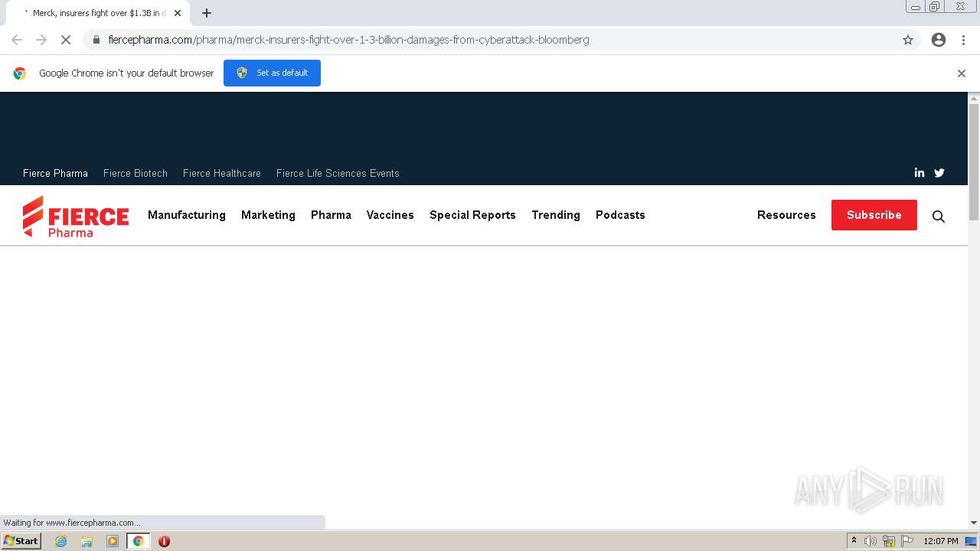Open the Marketing section
980x551 pixels.
pos(268,215)
